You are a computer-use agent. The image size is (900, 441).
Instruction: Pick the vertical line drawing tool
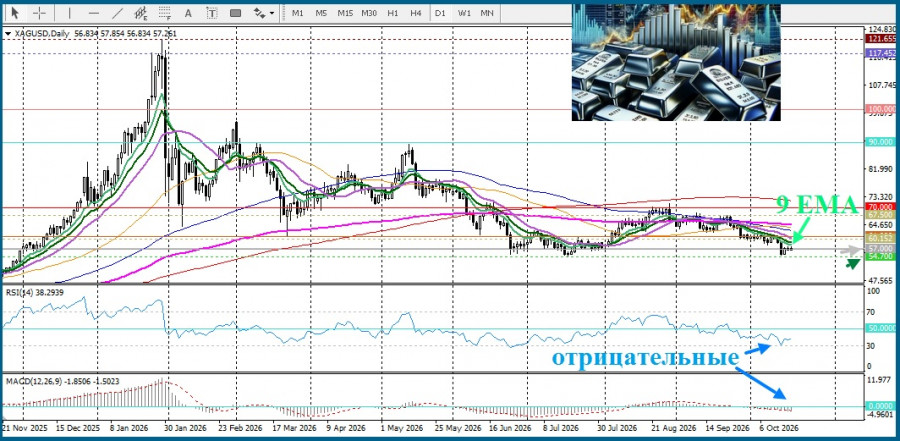[x=70, y=13]
